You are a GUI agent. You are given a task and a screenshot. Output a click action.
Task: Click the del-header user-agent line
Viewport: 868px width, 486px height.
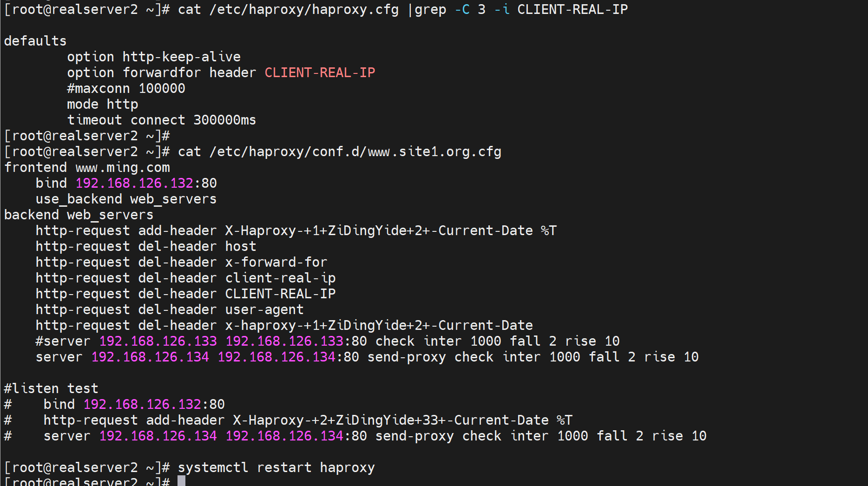(x=170, y=309)
